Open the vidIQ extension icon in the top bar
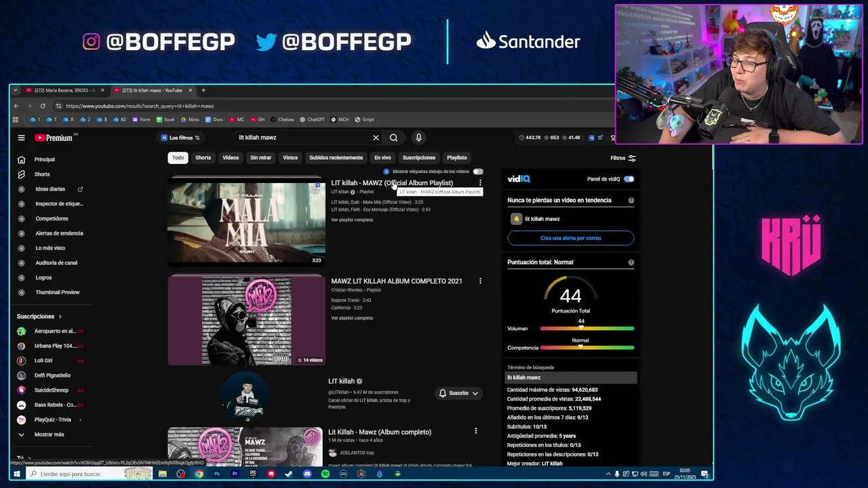Viewport: 868px width, 488px height. tap(591, 138)
